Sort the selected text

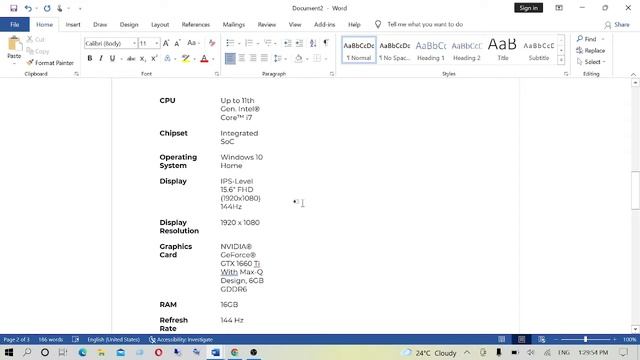pyautogui.click(x=313, y=43)
